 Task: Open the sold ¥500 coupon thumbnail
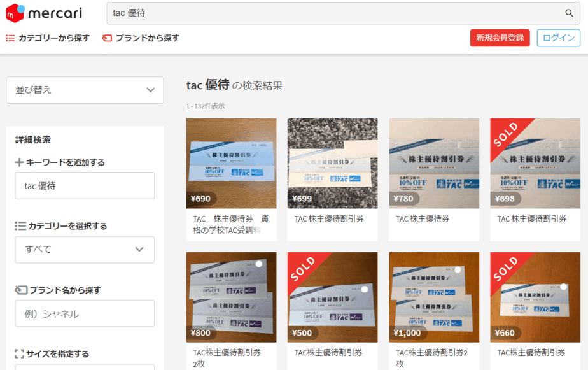pyautogui.click(x=333, y=297)
